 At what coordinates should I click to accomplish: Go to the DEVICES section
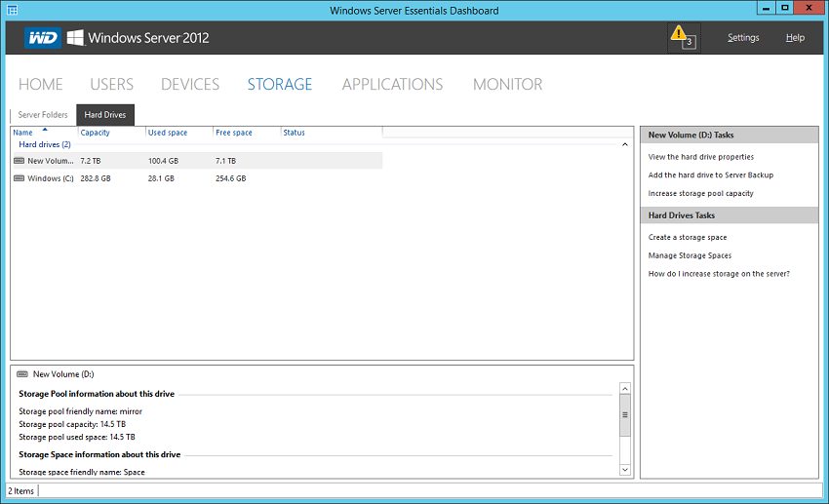click(x=190, y=84)
